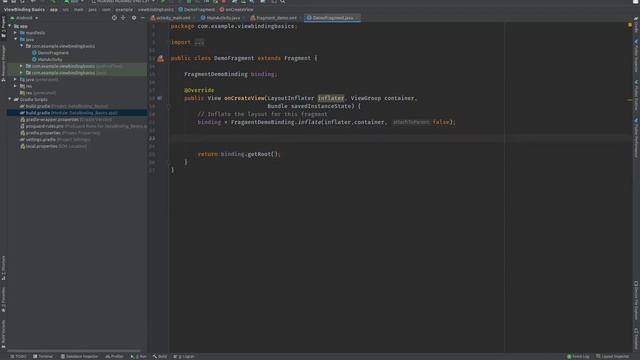
Task: Open the Event Log
Action: point(578,356)
